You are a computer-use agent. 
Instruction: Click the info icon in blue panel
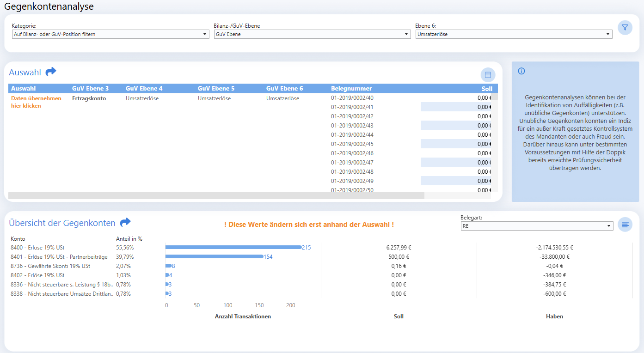tap(521, 71)
